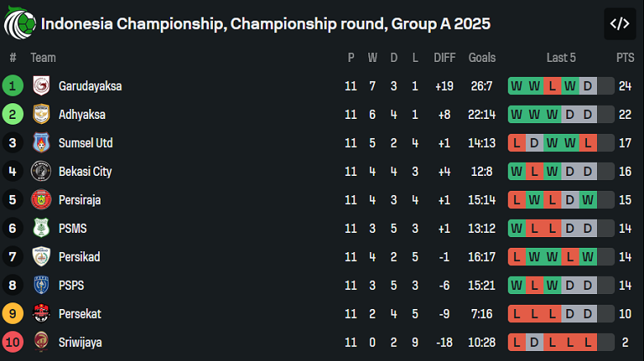Click the Sumsel Utd team crest
The width and height of the screenshot is (644, 361).
pos(41,143)
